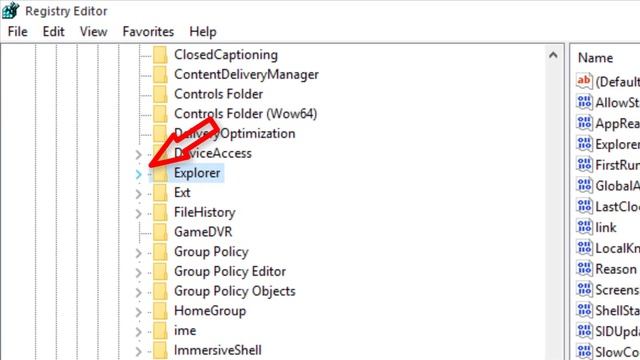Click the link binary value icon
Screen dimensions: 640x360
coord(584,227)
